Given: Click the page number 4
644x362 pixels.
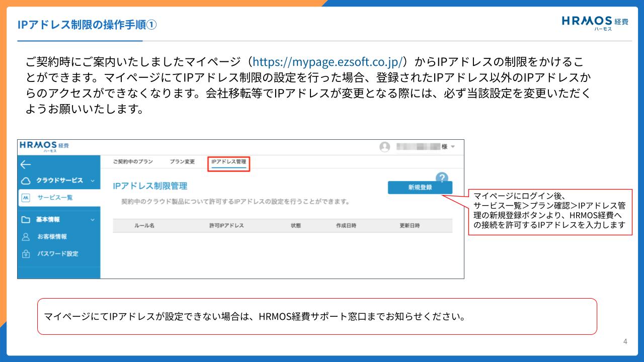Looking at the screenshot, I should pos(625,342).
